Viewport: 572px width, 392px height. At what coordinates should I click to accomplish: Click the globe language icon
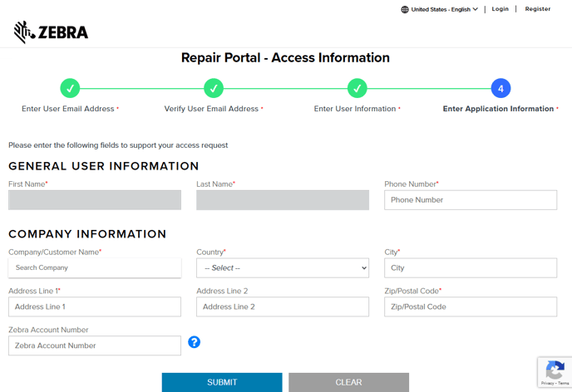pyautogui.click(x=405, y=9)
